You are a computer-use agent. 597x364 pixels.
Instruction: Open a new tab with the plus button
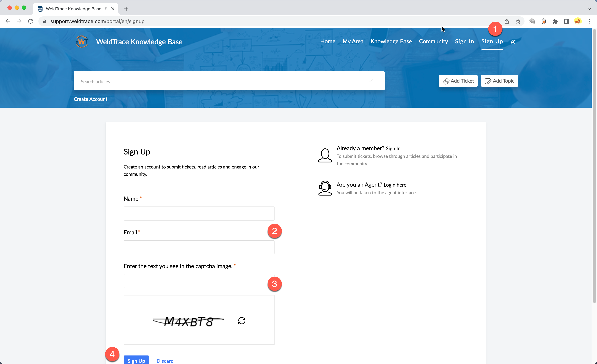tap(126, 9)
